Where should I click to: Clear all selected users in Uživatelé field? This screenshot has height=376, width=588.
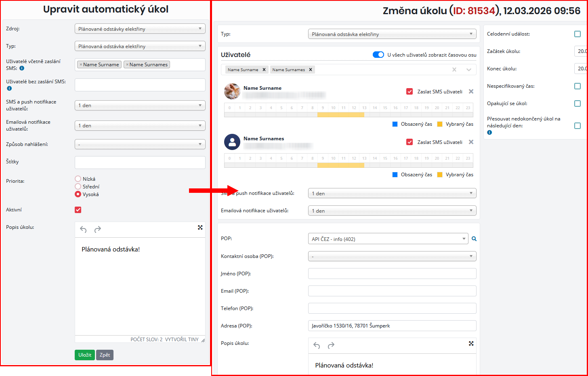point(454,70)
